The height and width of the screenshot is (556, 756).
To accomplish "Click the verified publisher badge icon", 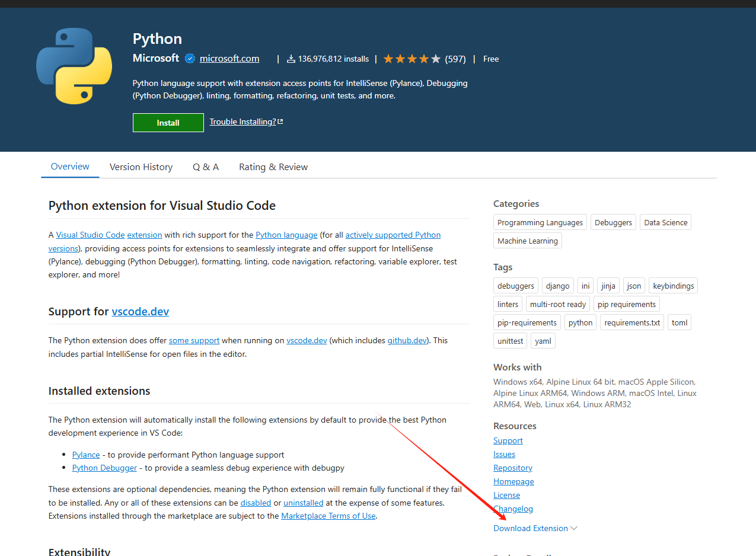I will tap(190, 59).
